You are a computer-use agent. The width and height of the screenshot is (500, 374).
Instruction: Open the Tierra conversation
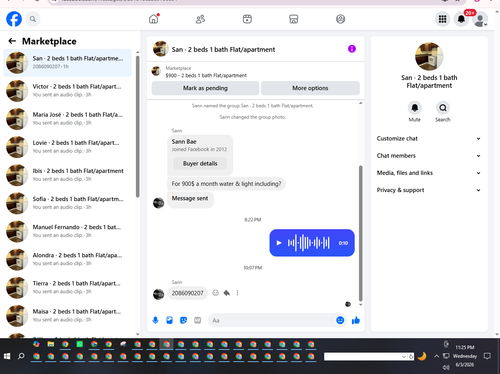click(67, 287)
